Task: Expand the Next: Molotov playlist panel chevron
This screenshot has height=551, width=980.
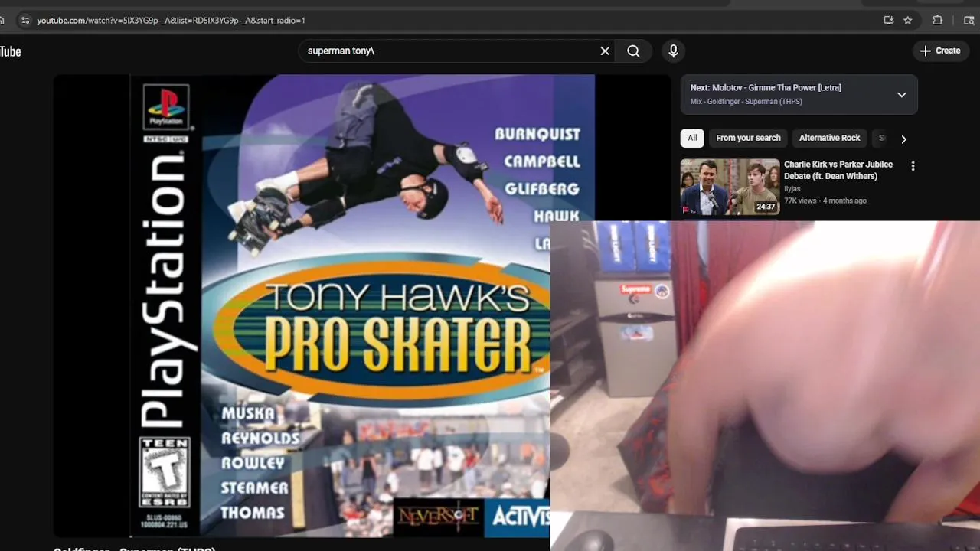Action: [902, 95]
